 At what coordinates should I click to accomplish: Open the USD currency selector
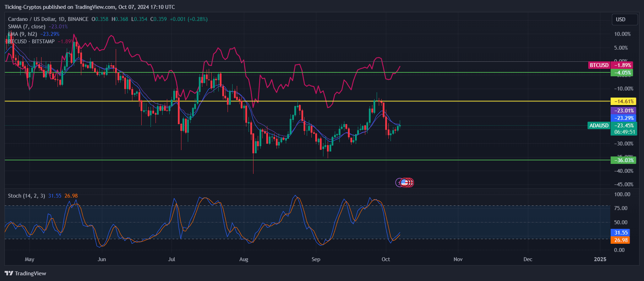click(x=624, y=20)
